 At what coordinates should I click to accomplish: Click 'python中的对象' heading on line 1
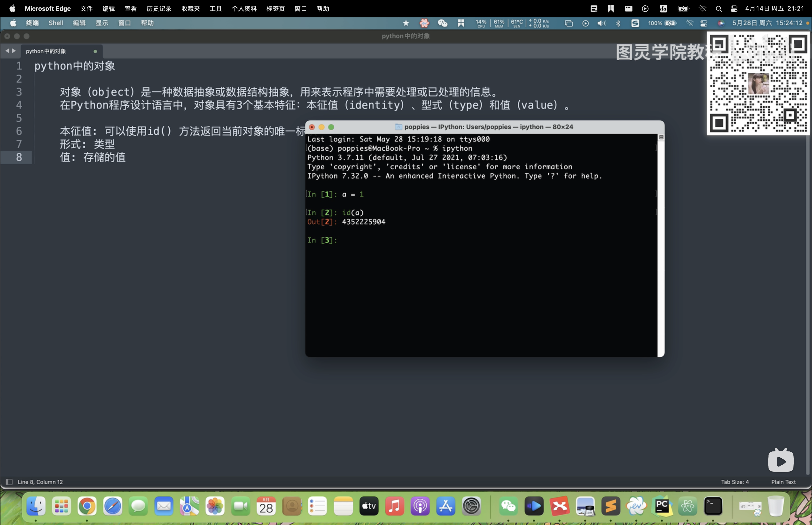(x=75, y=66)
